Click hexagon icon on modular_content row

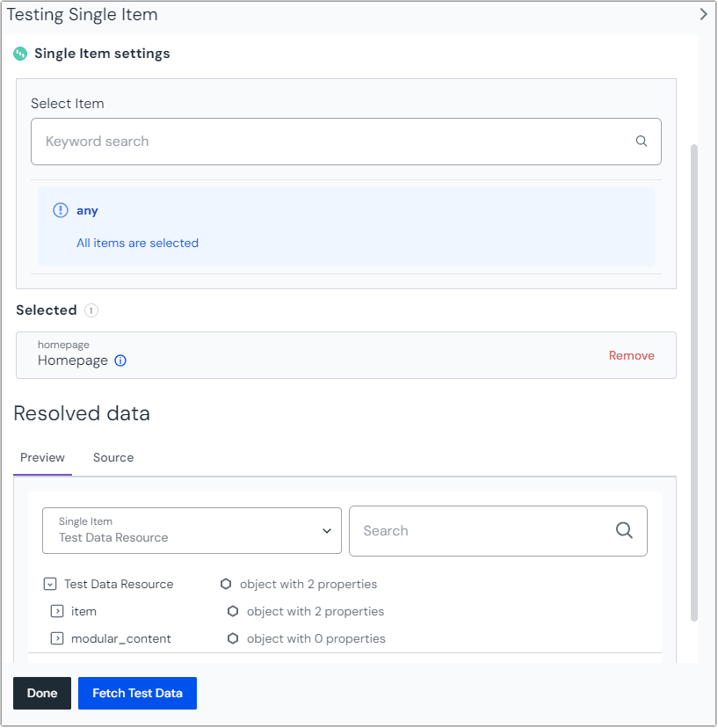click(233, 638)
